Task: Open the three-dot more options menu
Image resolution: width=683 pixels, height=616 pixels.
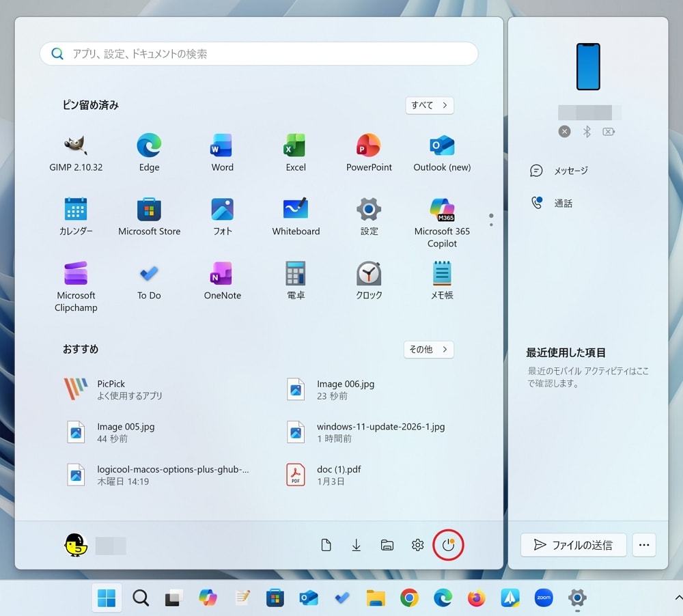Action: coord(643,545)
